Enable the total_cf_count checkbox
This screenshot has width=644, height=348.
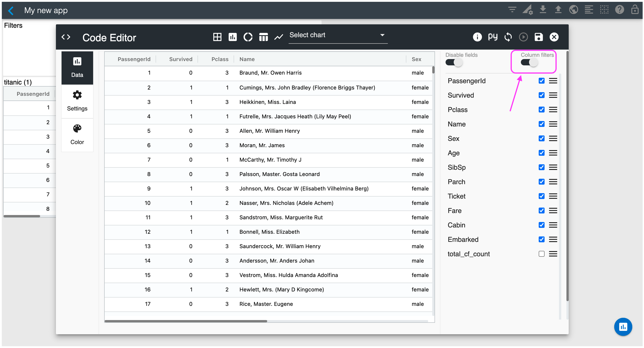(x=541, y=254)
